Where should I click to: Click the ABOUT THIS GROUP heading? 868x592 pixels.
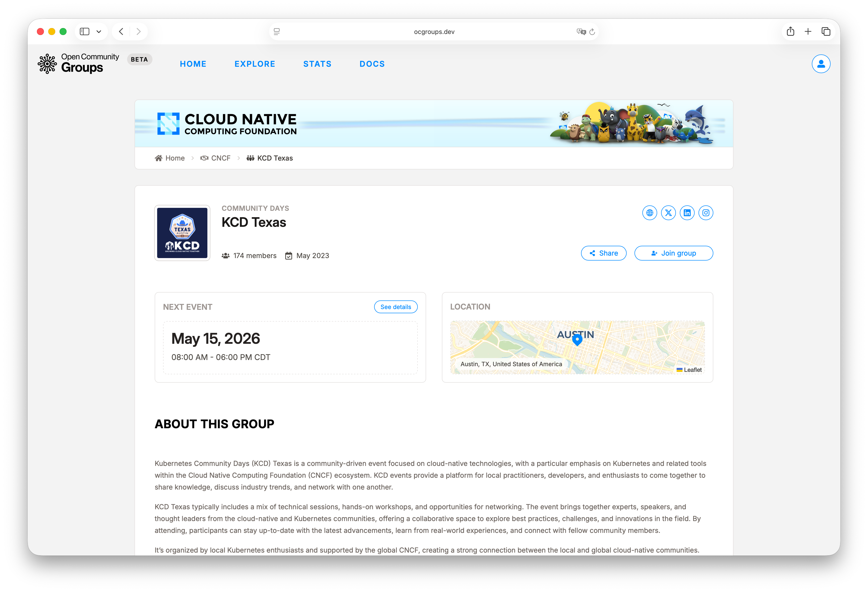click(x=214, y=424)
